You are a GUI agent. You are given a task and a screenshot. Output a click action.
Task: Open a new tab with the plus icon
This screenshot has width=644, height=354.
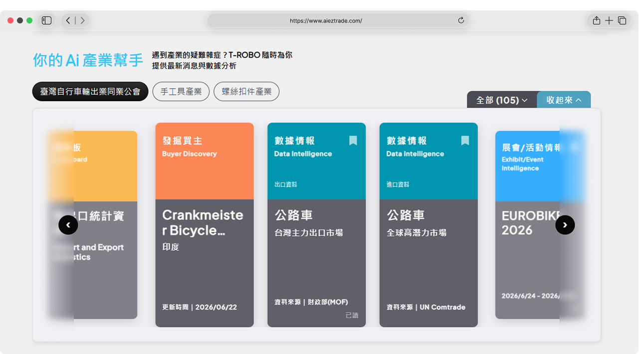pyautogui.click(x=609, y=20)
